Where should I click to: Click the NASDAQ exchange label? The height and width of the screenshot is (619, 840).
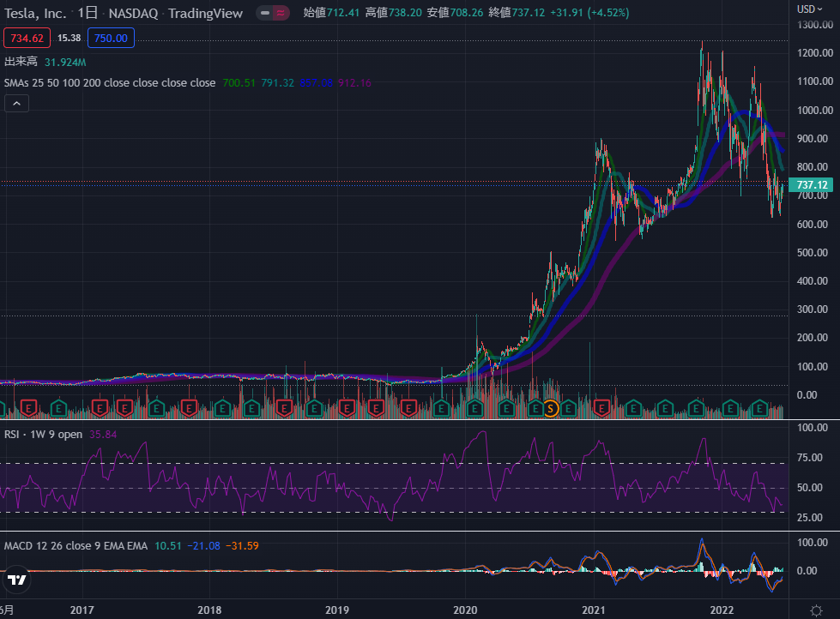point(133,14)
